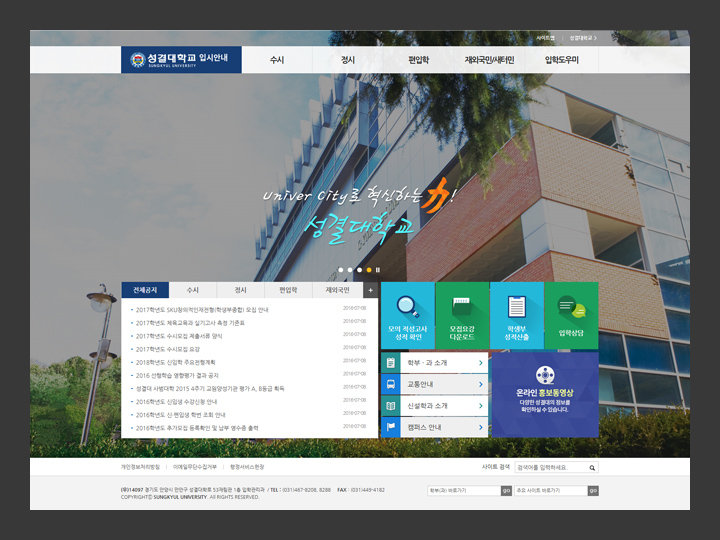720x540 pixels.
Task: Select the 전체공지 notice tab
Action: point(145,290)
